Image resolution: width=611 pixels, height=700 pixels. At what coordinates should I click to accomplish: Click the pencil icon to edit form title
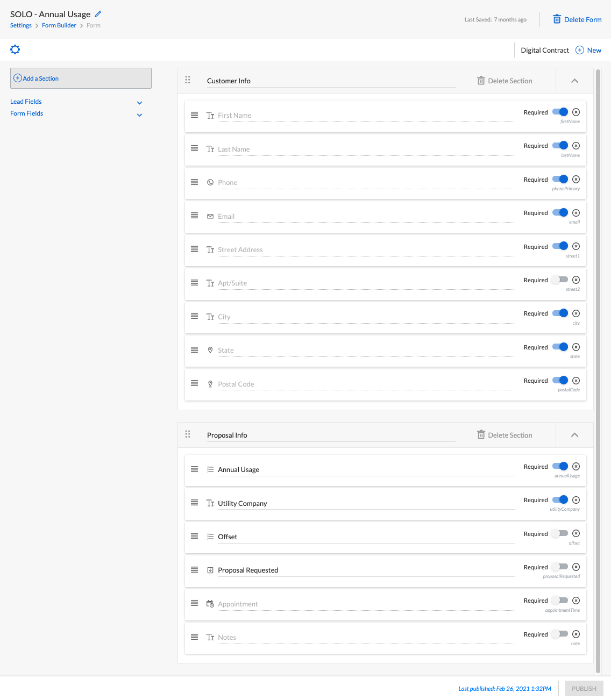tap(98, 14)
